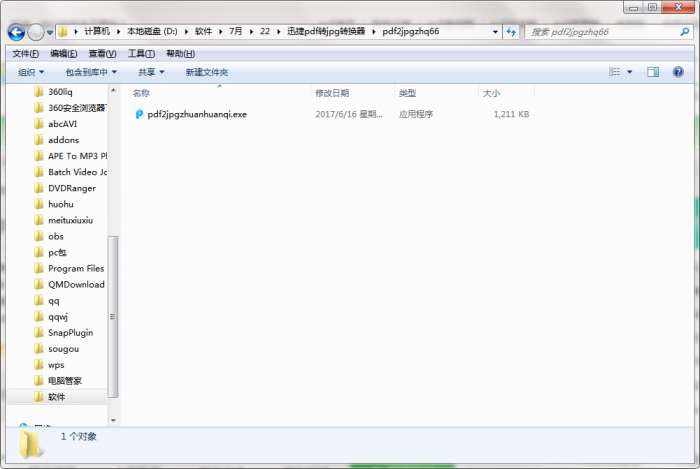Select 计算机 in the address breadcrumb

(97, 31)
